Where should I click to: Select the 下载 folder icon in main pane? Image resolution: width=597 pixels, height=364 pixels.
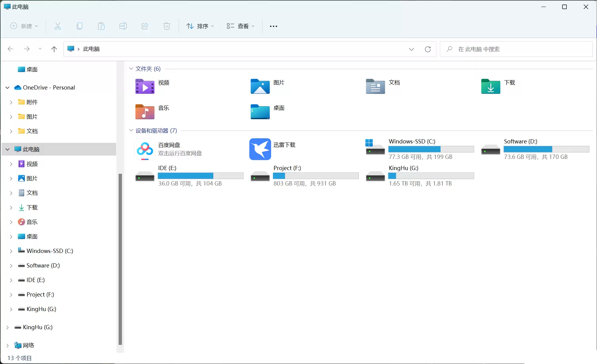pyautogui.click(x=491, y=86)
